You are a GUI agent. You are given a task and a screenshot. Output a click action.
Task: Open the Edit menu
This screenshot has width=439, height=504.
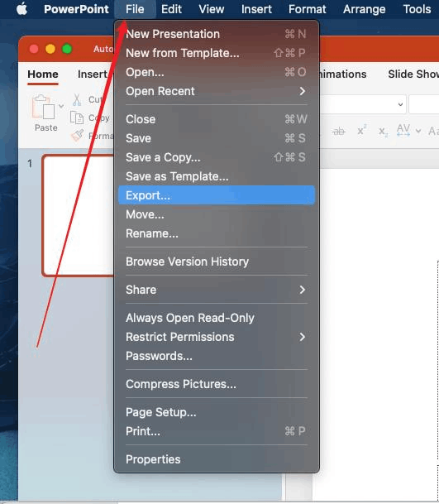[171, 9]
